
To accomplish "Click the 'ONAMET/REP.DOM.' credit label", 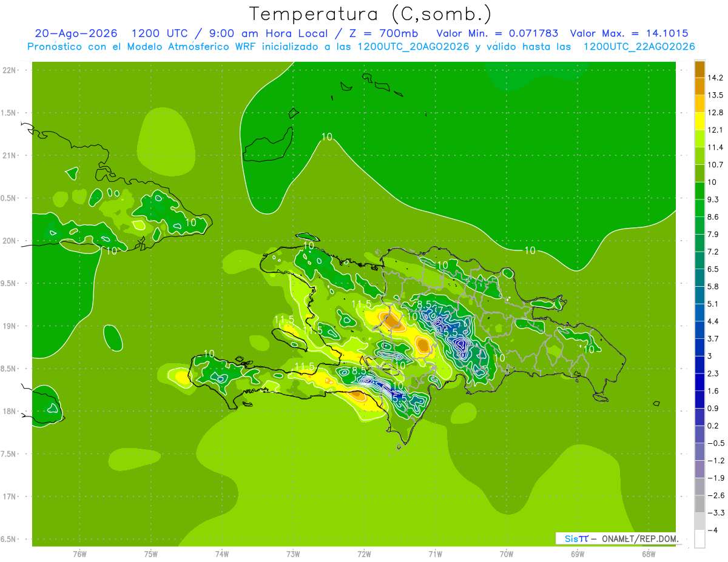I will 639,538.
